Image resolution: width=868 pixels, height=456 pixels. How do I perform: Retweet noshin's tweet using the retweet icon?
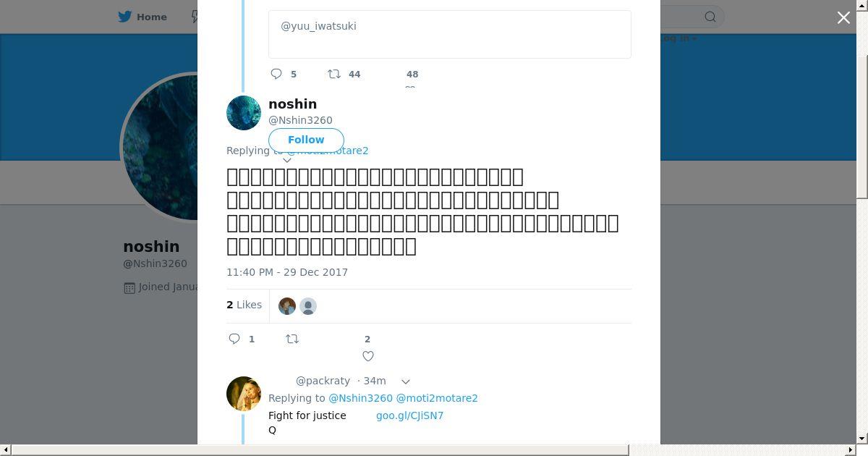(292, 339)
